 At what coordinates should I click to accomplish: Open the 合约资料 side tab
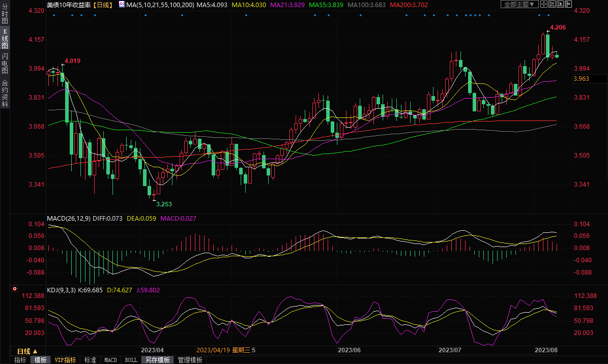[x=5, y=94]
